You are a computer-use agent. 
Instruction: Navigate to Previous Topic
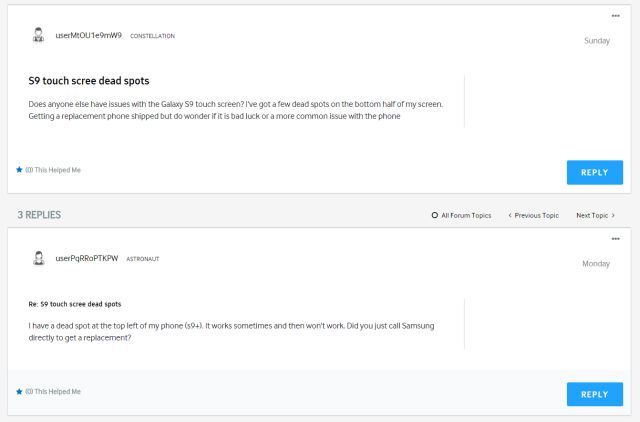tap(536, 215)
